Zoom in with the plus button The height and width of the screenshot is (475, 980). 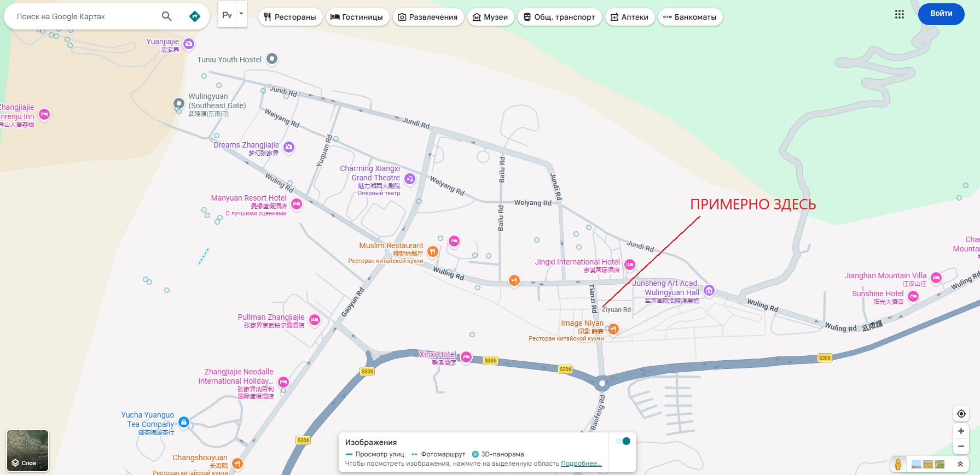961,431
